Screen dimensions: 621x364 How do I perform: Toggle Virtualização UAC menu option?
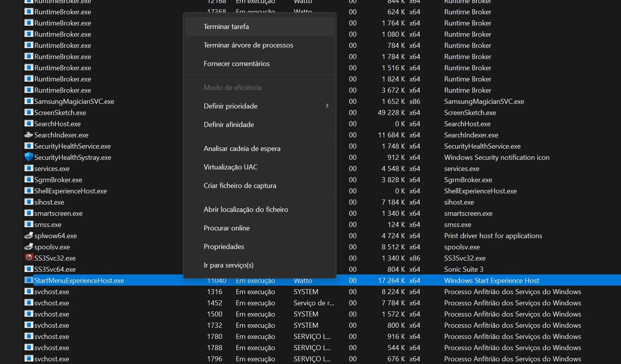pyautogui.click(x=230, y=167)
